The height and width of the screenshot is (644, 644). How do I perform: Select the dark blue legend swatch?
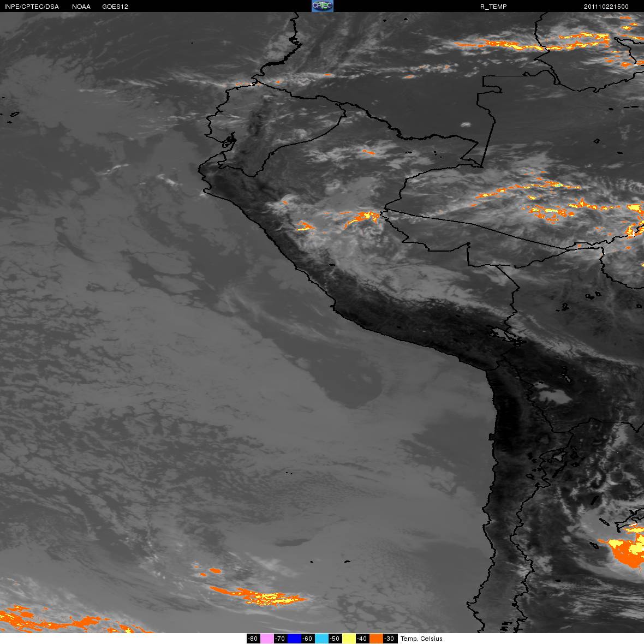[x=295, y=639]
